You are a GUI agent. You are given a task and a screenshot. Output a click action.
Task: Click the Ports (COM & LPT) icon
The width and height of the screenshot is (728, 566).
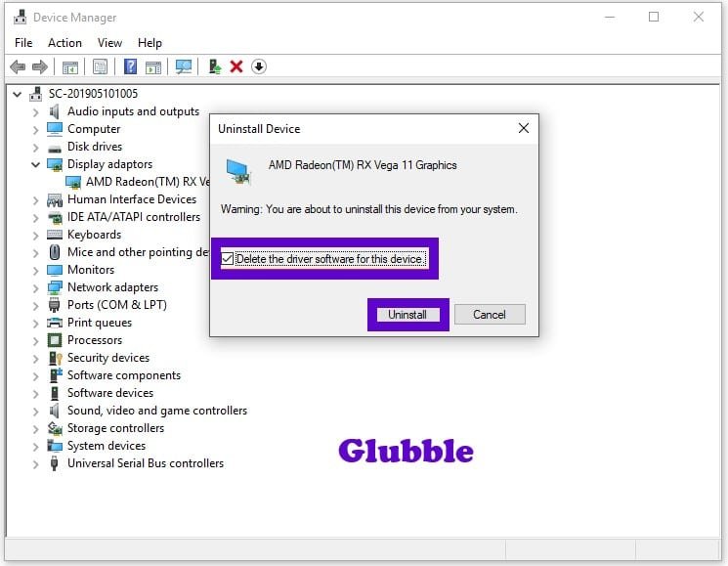[55, 305]
